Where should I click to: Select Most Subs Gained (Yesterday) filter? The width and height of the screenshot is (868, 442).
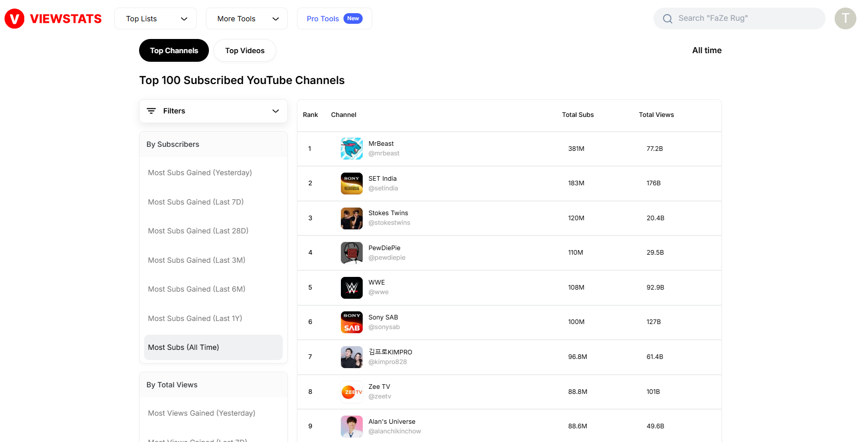tap(200, 173)
